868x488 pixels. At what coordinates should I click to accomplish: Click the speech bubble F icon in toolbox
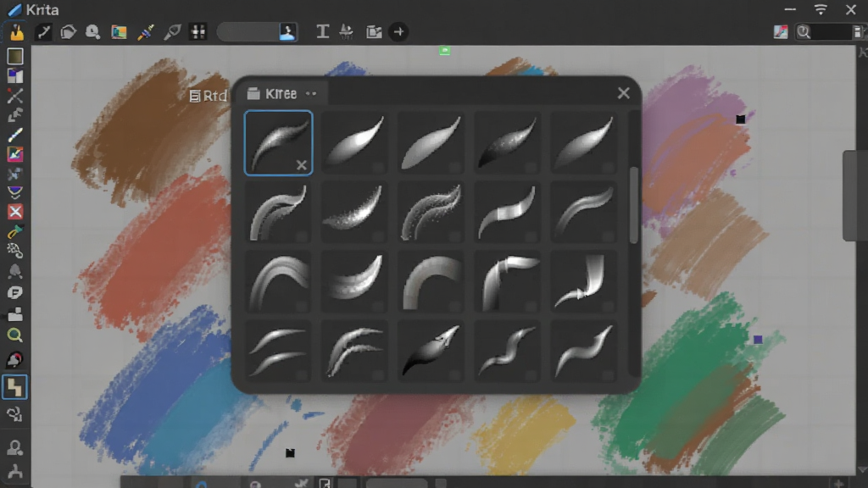click(15, 292)
